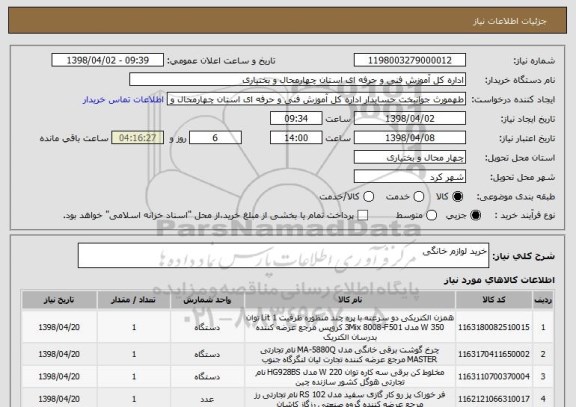
Task: Click item code 1162121066310017
Action: tap(494, 399)
